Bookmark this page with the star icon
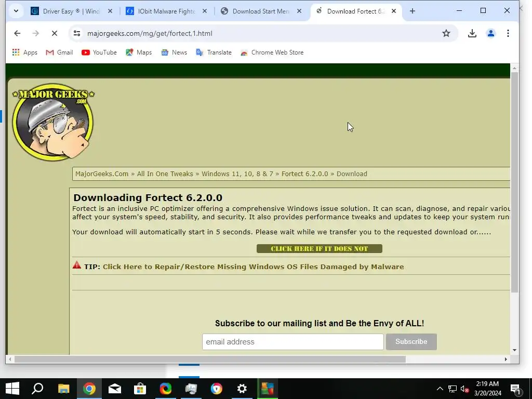532x399 pixels. coord(446,33)
